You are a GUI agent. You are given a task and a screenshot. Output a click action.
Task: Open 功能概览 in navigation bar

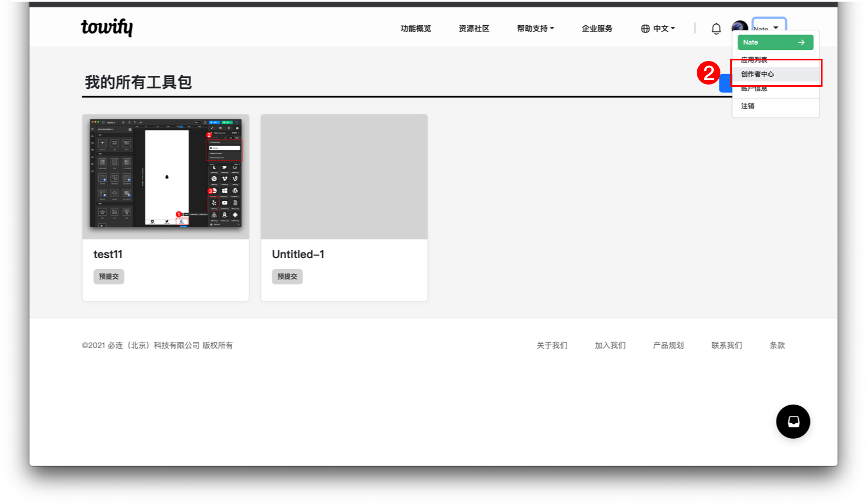click(x=416, y=29)
